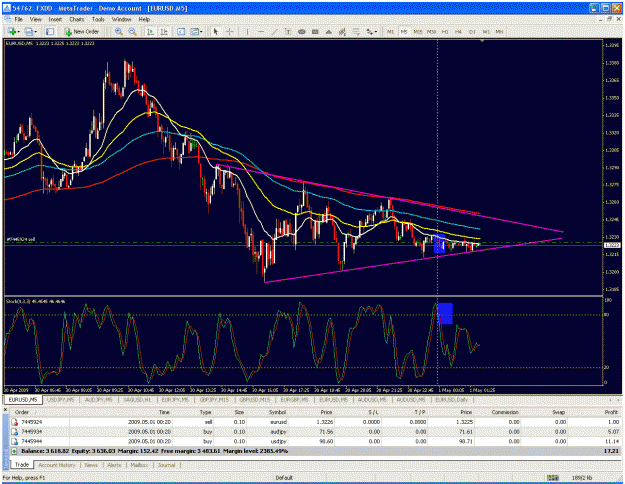Select order 7445924 eurusd sell row
This screenshot has width=625, height=484.
click(315, 422)
